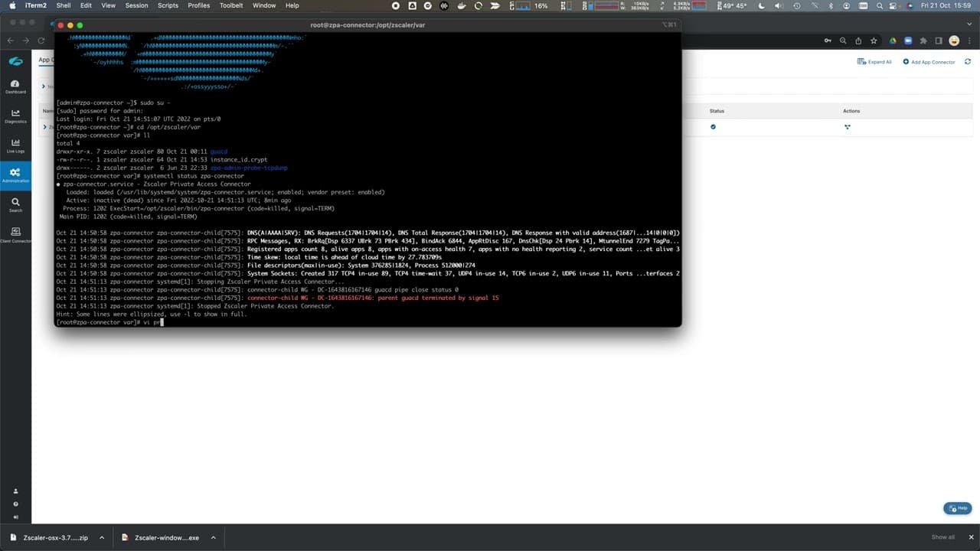Click Expand All
Image resolution: width=980 pixels, height=551 pixels.
(x=874, y=62)
